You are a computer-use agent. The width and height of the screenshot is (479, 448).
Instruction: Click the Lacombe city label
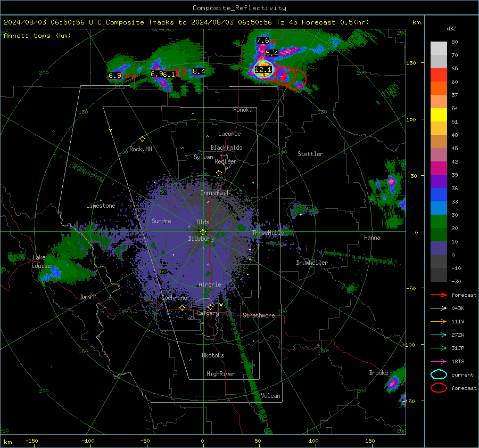(229, 134)
